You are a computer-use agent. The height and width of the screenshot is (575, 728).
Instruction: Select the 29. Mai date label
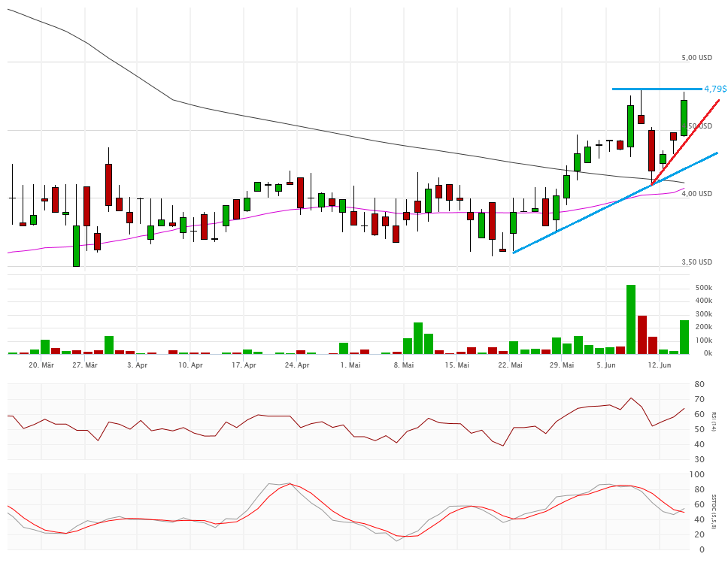click(x=562, y=365)
